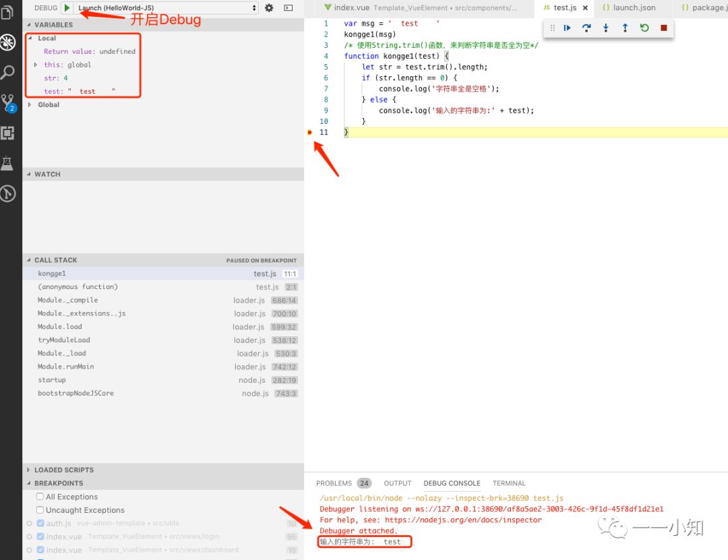Screen dimensions: 728x560
Task: Select the Module._compile stack frame
Action: click(x=163, y=301)
